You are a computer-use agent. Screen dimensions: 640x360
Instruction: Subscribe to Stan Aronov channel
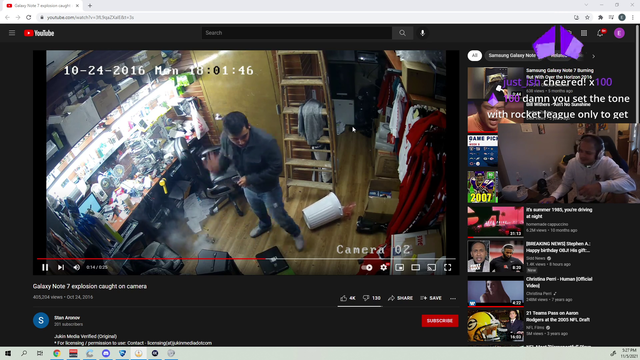pyautogui.click(x=440, y=321)
